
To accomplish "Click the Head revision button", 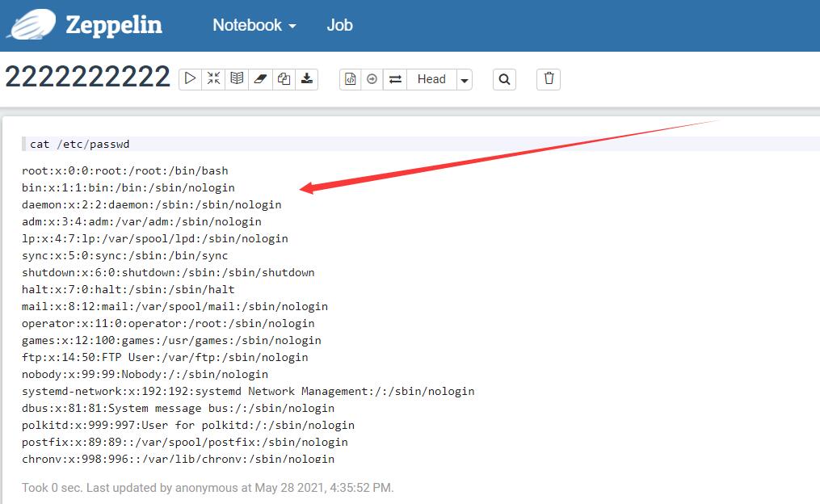I will (431, 79).
